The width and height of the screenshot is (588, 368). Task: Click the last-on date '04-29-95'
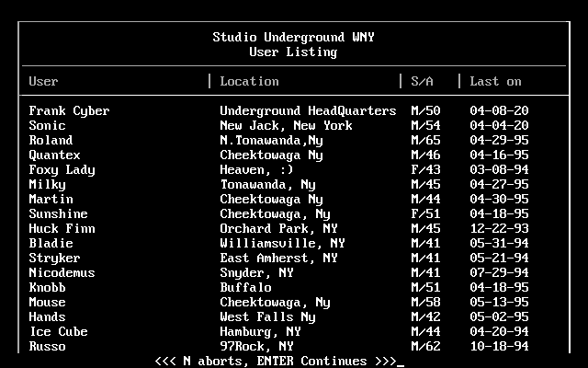point(499,140)
